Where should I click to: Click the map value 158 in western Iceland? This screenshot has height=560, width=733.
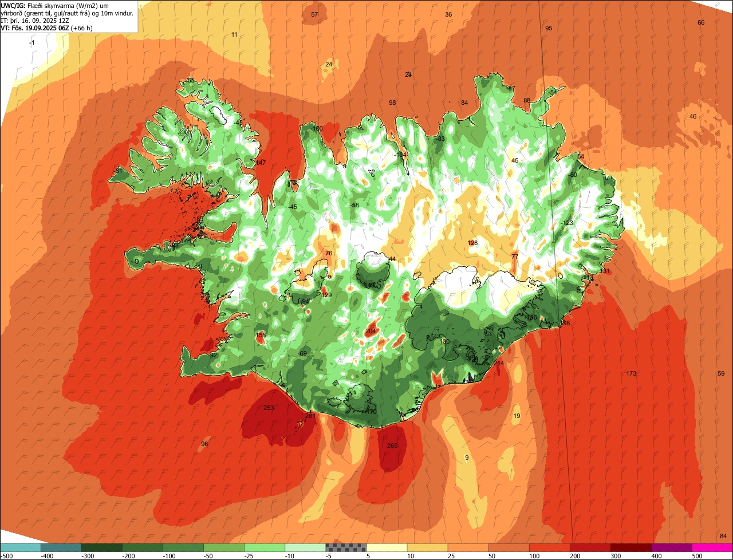pyautogui.click(x=261, y=335)
